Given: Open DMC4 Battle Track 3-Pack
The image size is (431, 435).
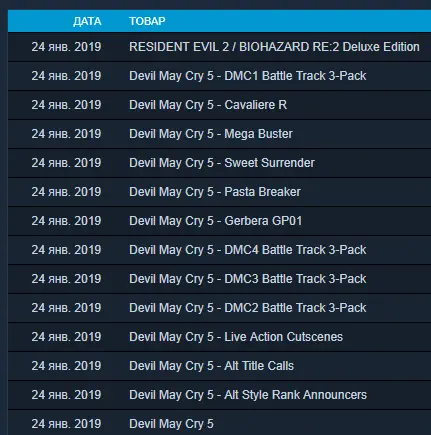Looking at the screenshot, I should (248, 250).
